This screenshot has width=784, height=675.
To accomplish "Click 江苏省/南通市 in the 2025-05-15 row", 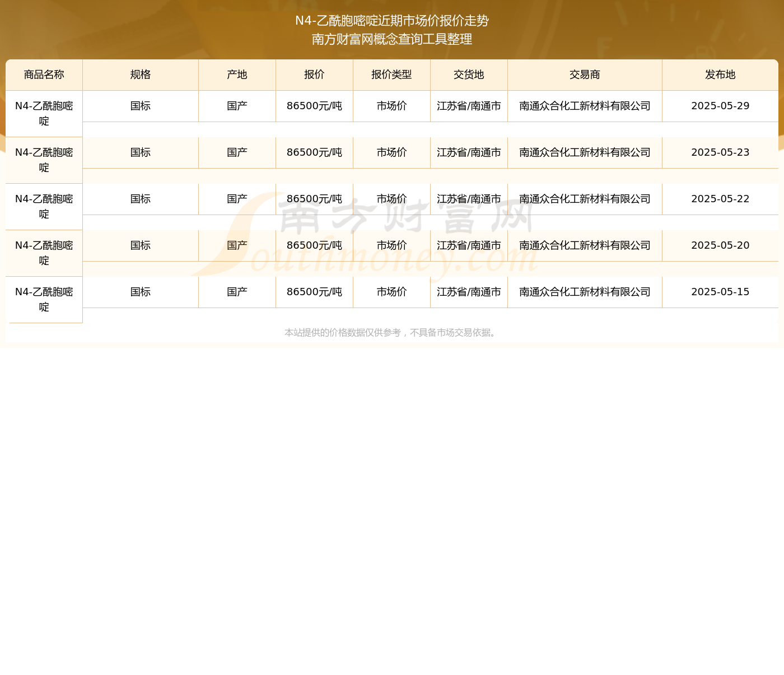I will point(469,292).
